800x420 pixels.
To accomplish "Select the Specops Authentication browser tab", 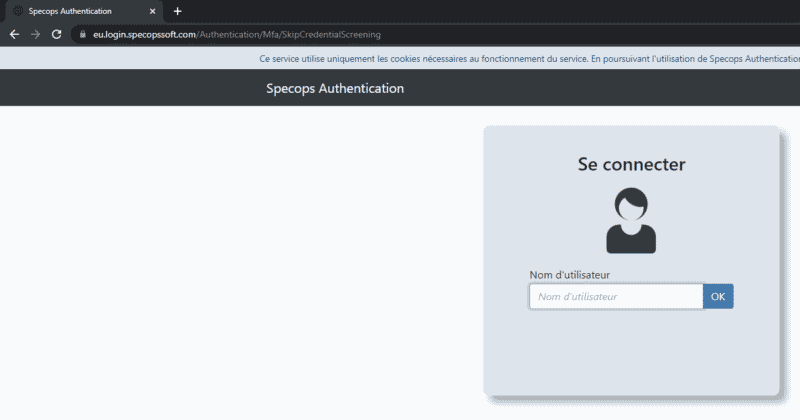I will (x=84, y=11).
